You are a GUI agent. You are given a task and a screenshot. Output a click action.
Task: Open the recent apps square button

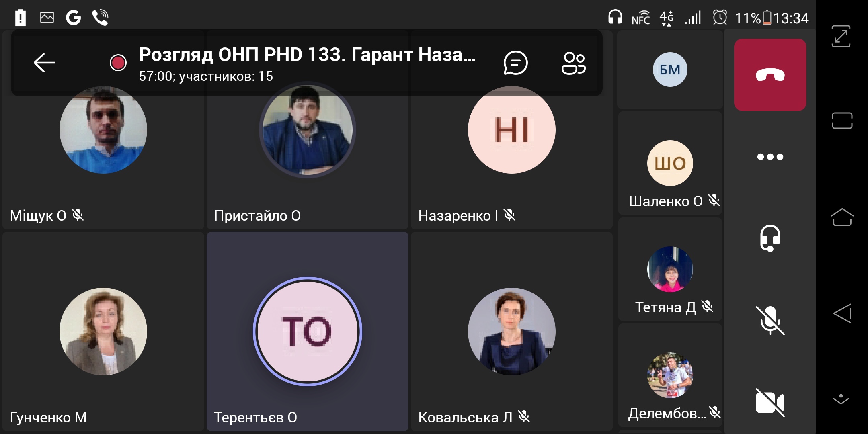pyautogui.click(x=842, y=121)
